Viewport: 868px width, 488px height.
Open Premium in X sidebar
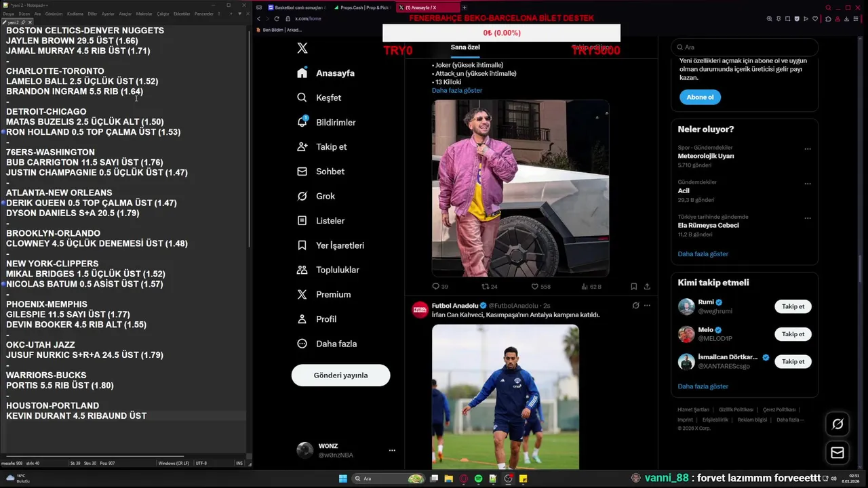pos(323,294)
